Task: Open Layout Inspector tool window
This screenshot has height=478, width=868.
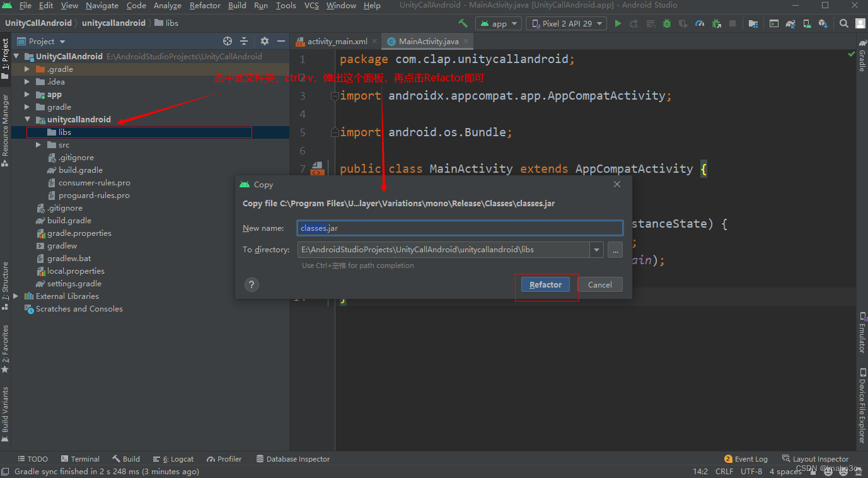Action: point(815,459)
